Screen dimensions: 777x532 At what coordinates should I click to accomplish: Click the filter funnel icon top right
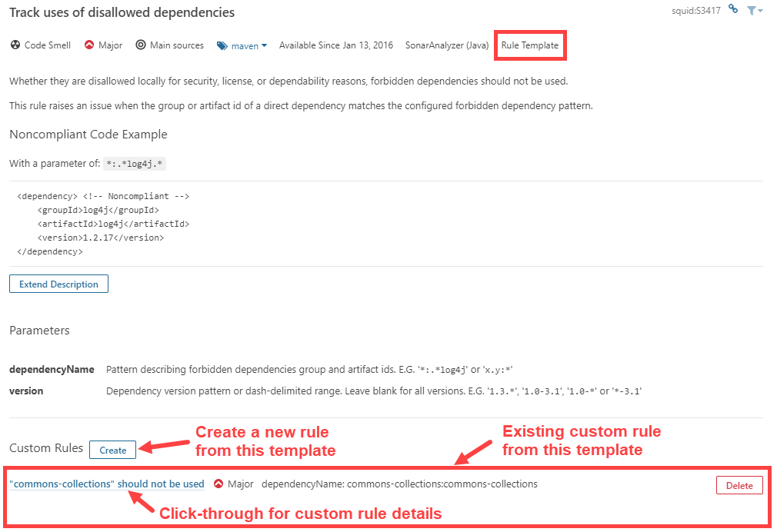751,10
